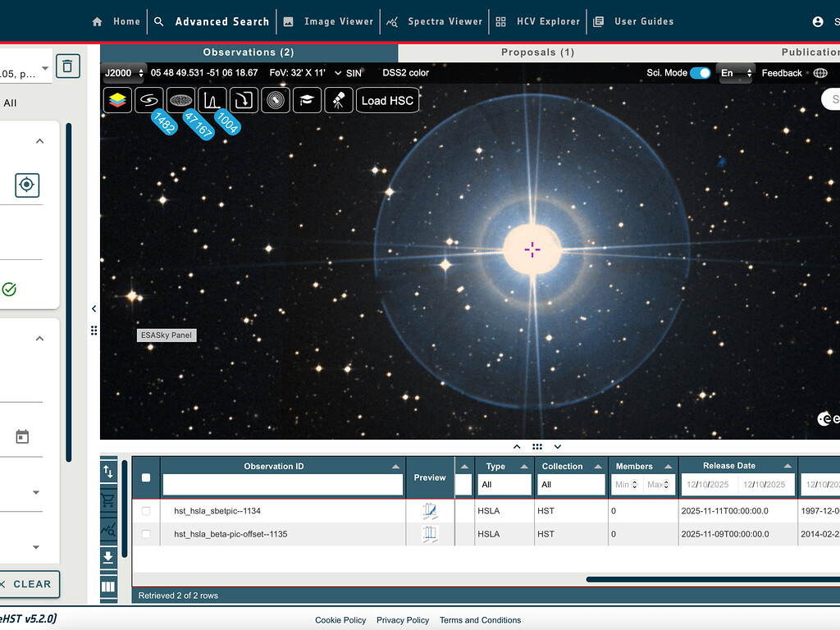Open the Privacy Policy link
Viewport: 840px width, 630px height.
pyautogui.click(x=403, y=620)
